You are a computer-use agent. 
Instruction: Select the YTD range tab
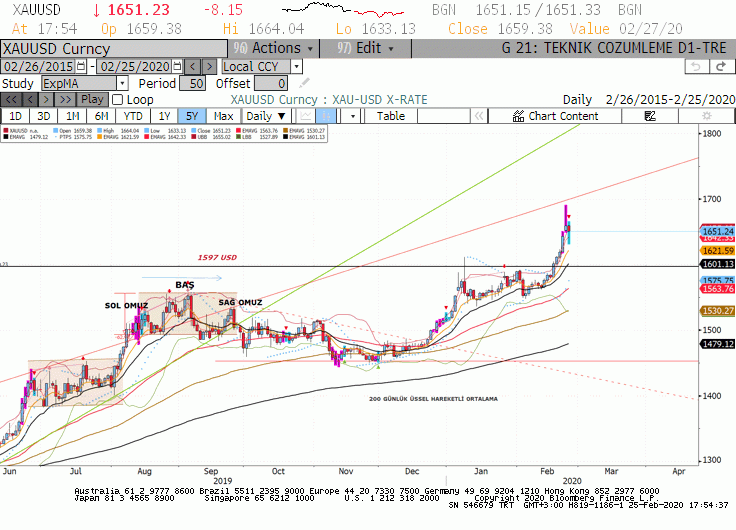[x=133, y=116]
